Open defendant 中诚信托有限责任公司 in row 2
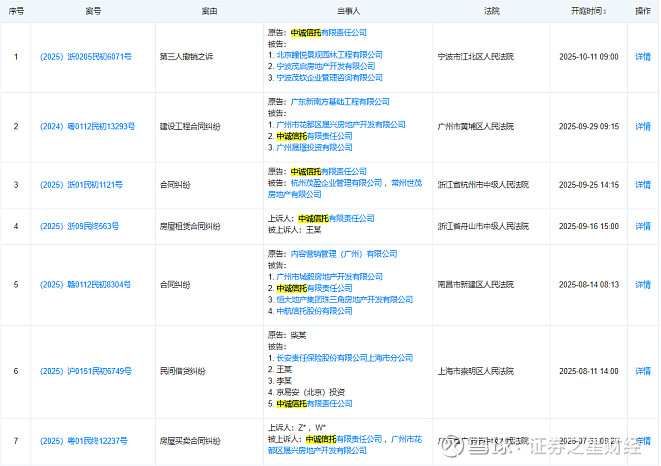 pos(314,136)
